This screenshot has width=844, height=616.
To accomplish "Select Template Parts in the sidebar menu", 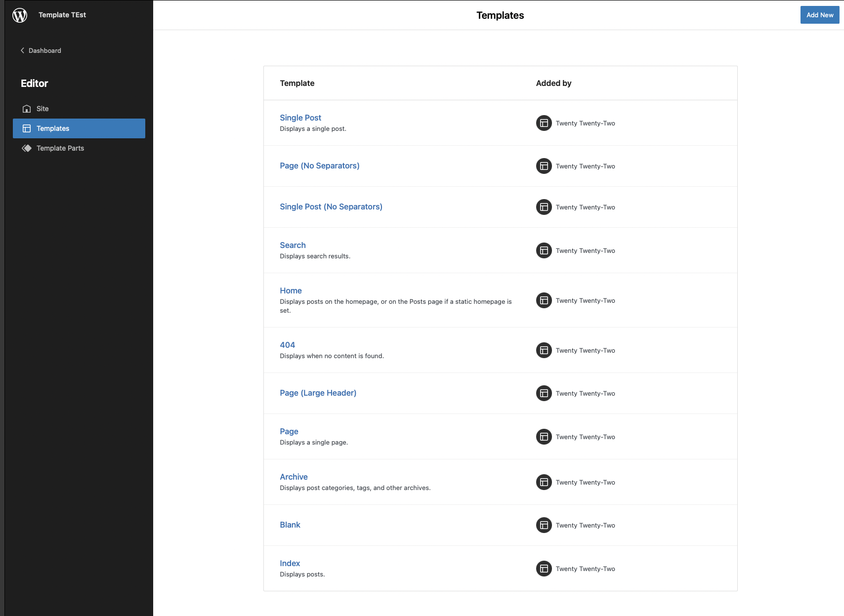I will pos(60,148).
